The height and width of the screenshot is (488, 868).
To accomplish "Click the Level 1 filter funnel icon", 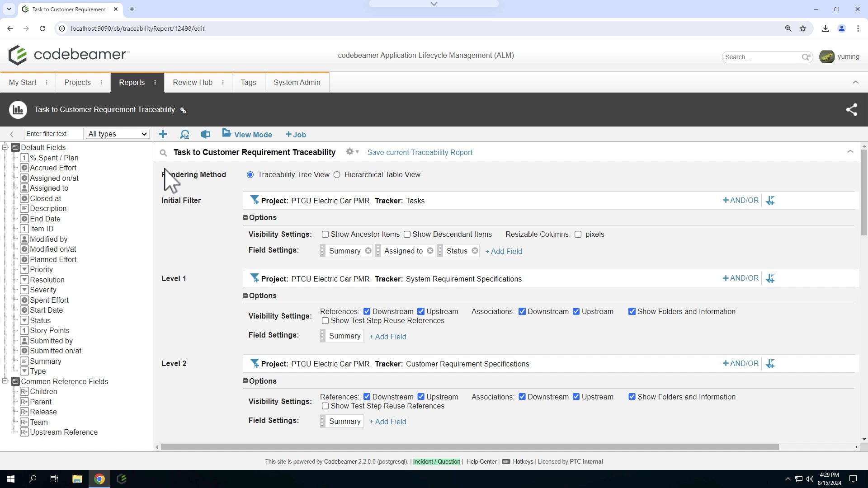I will 255,278.
